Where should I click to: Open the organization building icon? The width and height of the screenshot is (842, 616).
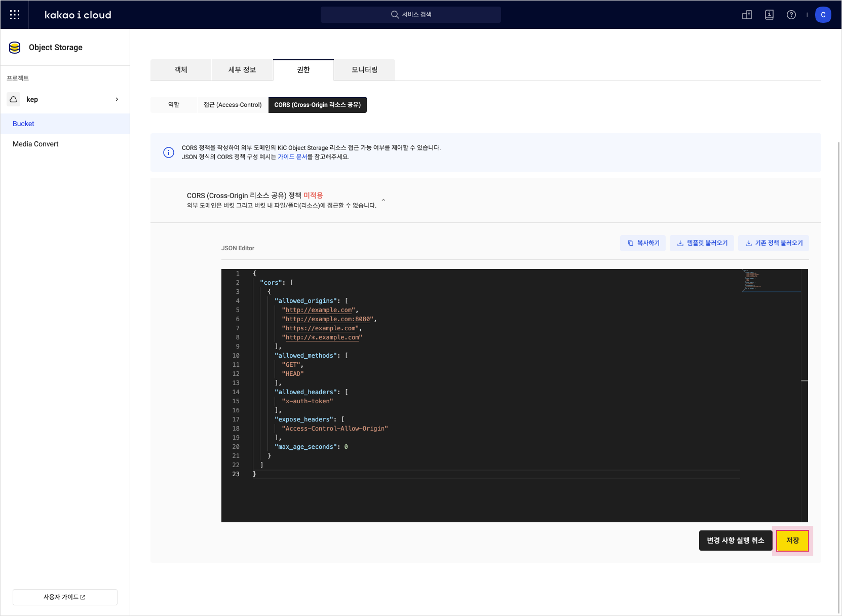747,15
